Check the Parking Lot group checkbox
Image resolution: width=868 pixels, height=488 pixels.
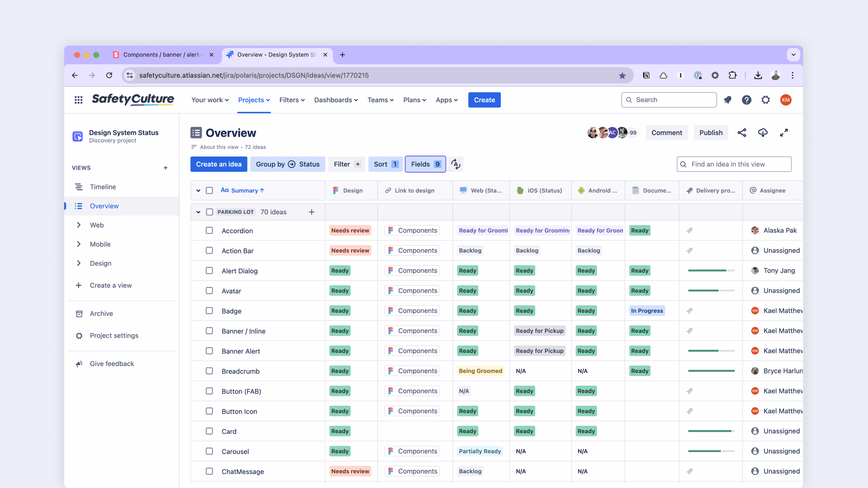point(209,212)
